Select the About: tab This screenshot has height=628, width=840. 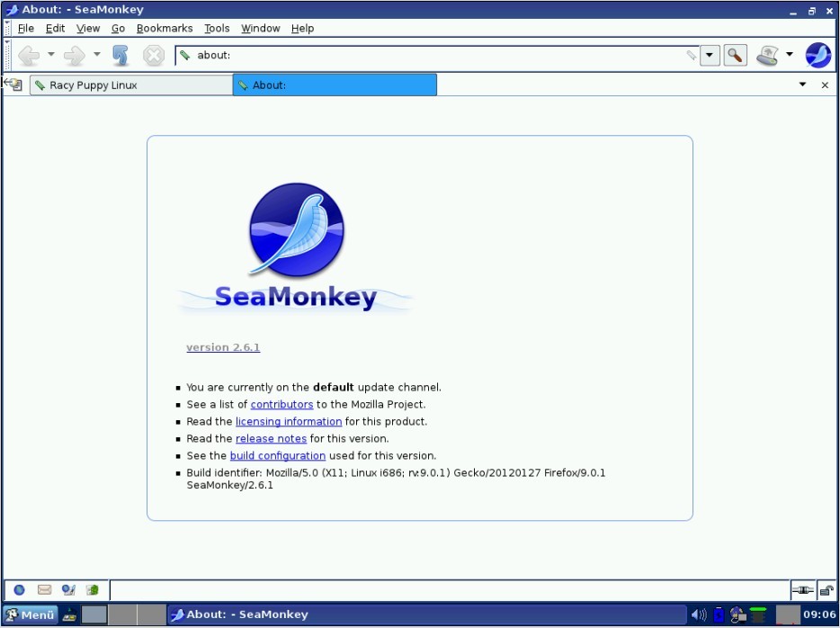point(335,85)
